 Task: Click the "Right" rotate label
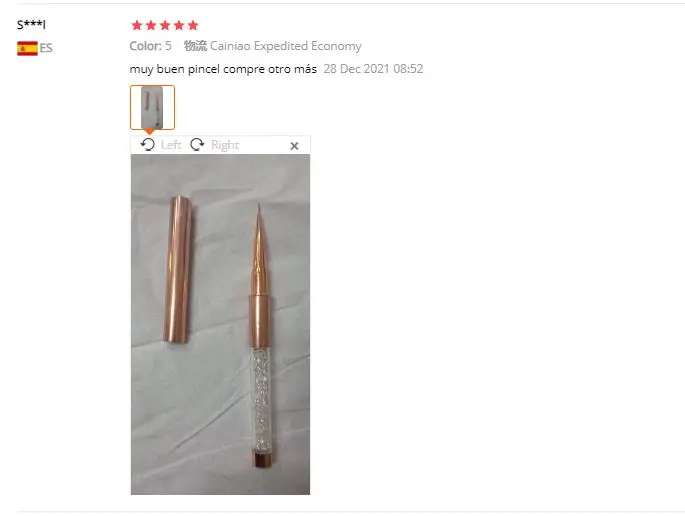pyautogui.click(x=225, y=145)
